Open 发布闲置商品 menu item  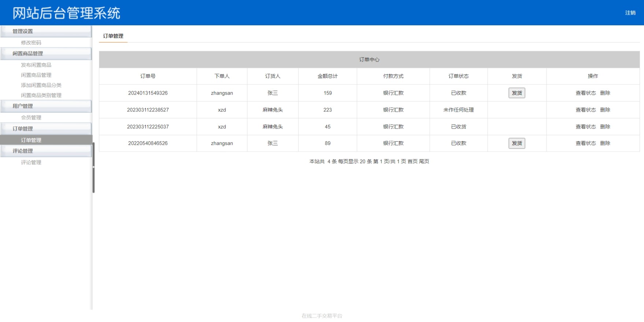click(x=36, y=65)
